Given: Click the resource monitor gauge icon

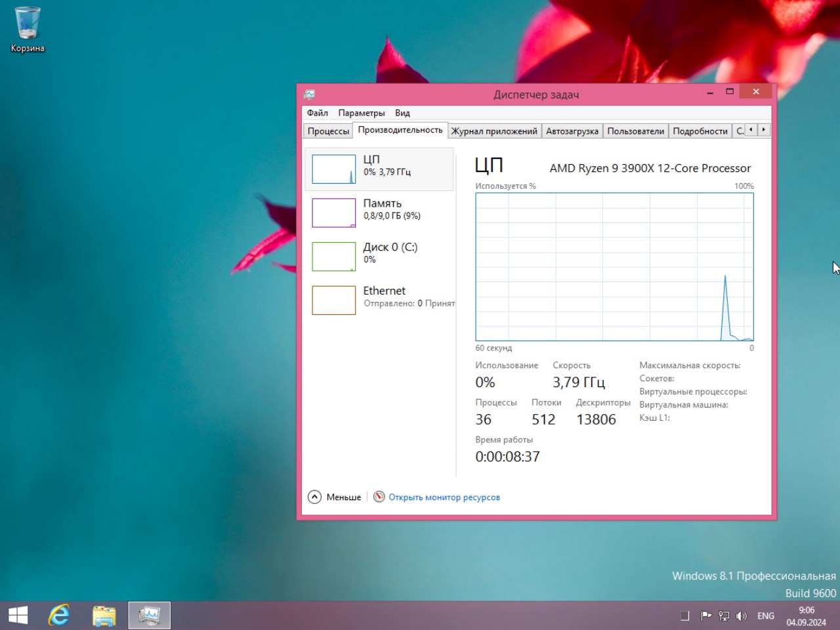Looking at the screenshot, I should 379,497.
